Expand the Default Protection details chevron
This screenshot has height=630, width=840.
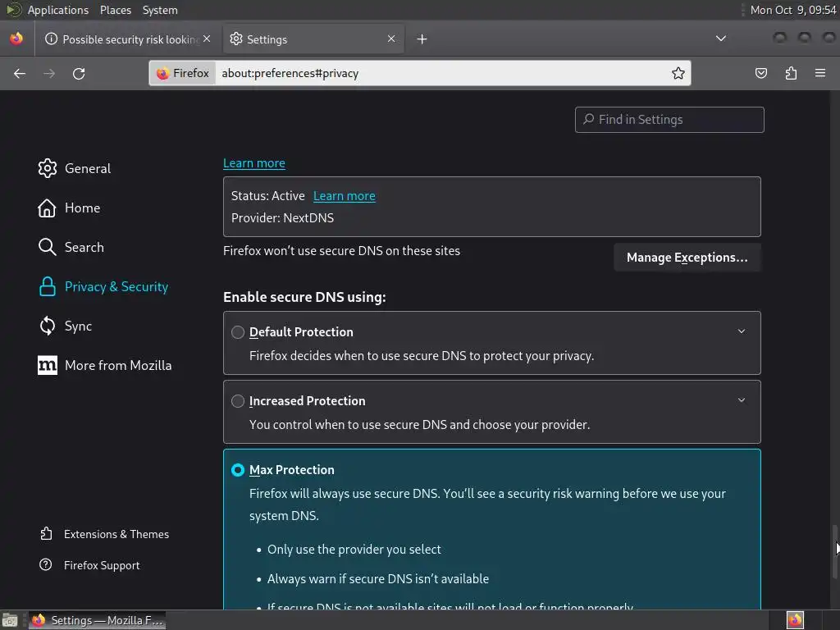pyautogui.click(x=742, y=331)
